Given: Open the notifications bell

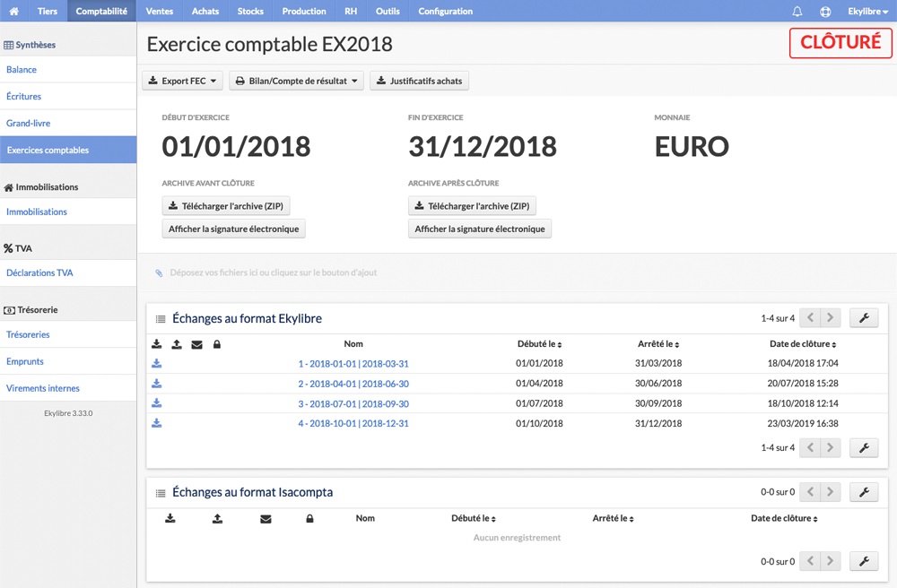Looking at the screenshot, I should pos(797,12).
